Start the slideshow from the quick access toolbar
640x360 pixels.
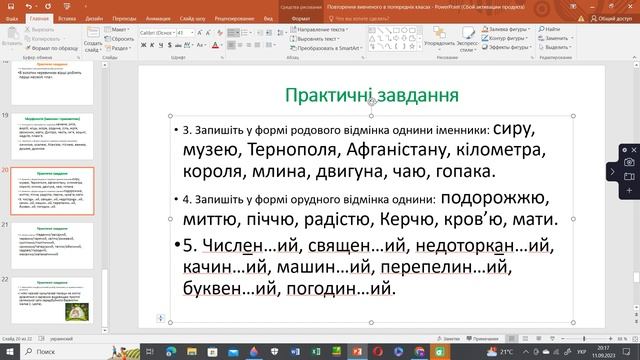(67, 6)
